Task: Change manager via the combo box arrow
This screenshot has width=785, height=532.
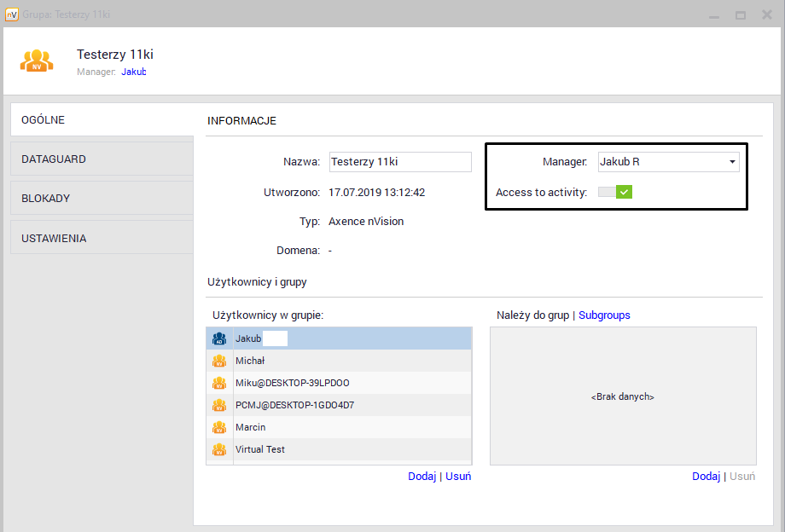Action: (731, 161)
